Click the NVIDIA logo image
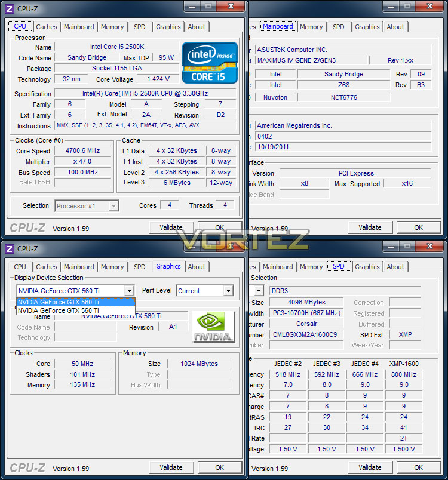The width and height of the screenshot is (448, 480). pos(213,327)
